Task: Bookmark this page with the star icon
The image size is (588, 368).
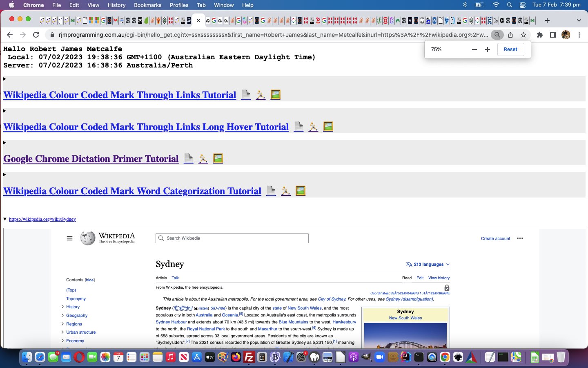Action: (523, 35)
